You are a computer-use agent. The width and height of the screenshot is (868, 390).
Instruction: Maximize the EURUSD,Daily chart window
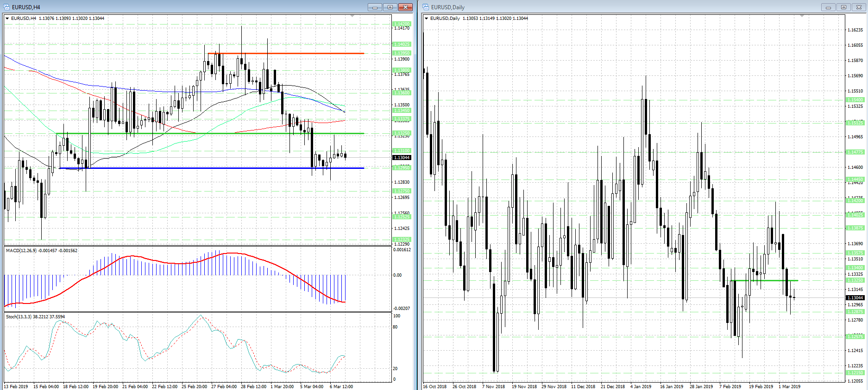coord(843,7)
